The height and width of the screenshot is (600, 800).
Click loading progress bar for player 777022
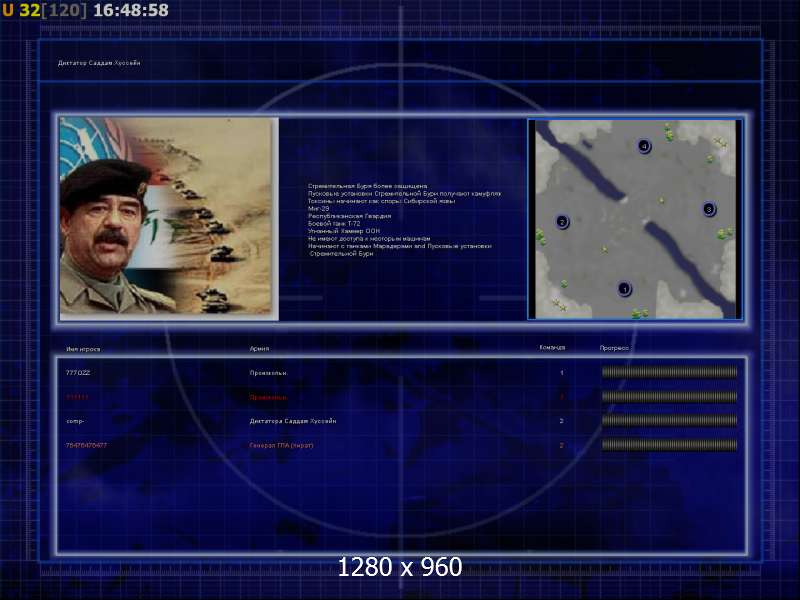[669, 372]
